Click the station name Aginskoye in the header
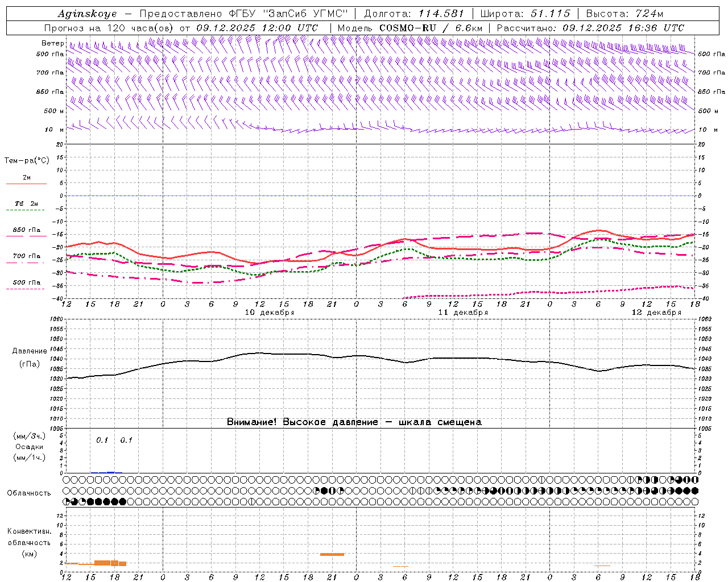 pos(87,14)
